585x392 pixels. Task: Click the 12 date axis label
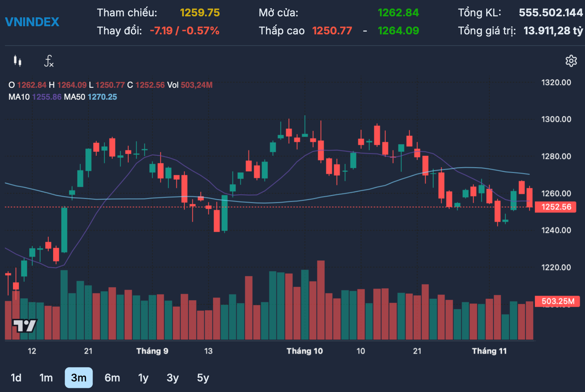pos(32,351)
